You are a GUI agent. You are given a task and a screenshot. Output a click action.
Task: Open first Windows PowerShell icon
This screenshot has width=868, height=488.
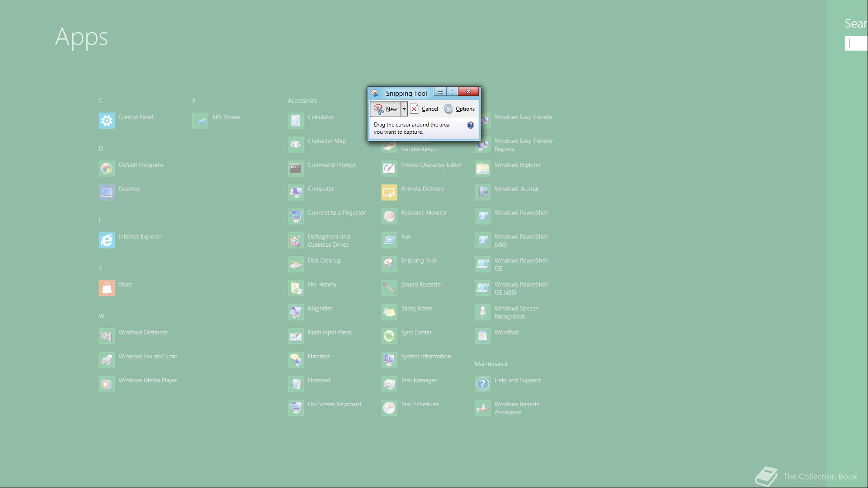[x=483, y=216]
